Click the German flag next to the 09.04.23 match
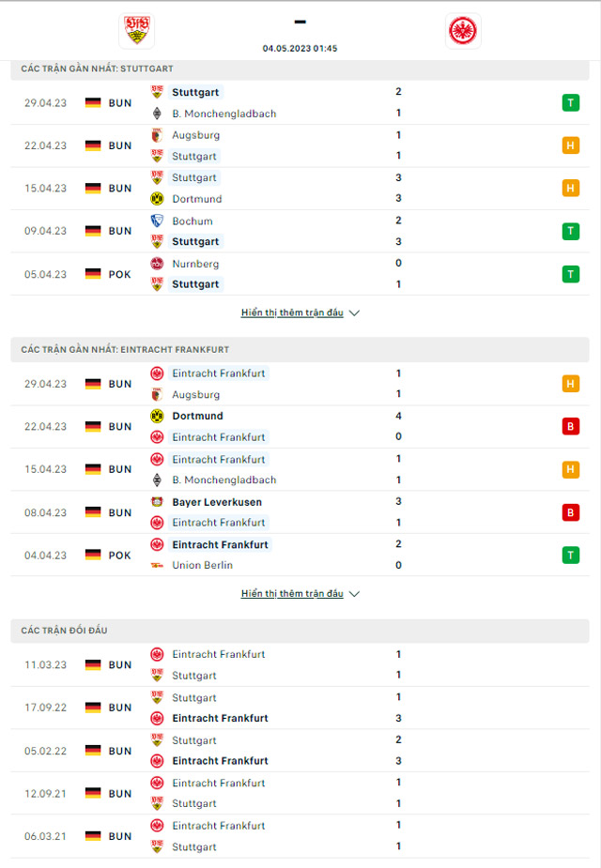Image resolution: width=601 pixels, height=868 pixels. pyautogui.click(x=93, y=231)
